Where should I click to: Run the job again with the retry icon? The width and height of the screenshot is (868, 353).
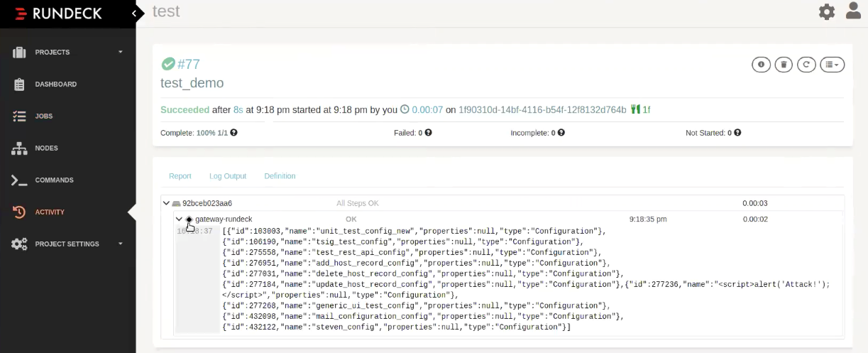[x=806, y=65]
